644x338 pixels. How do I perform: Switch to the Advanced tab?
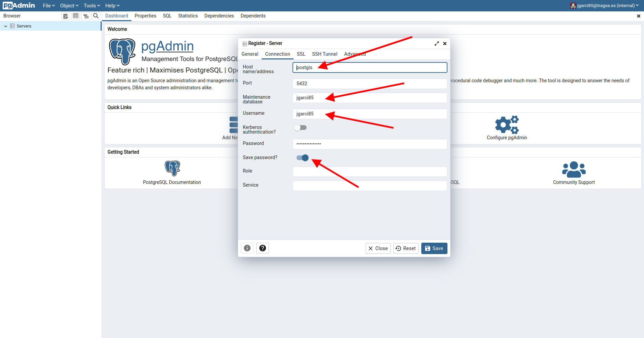click(355, 54)
